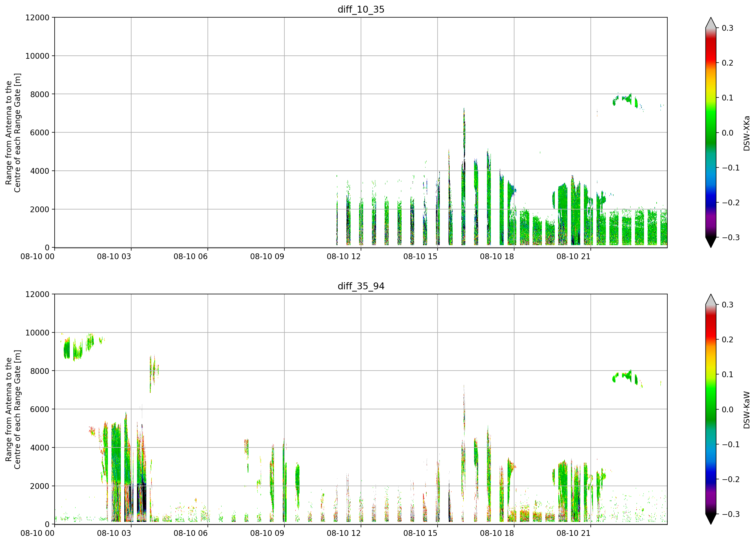Click the diff_10_35 plot title
This screenshot has height=543, width=756.
tap(361, 9)
